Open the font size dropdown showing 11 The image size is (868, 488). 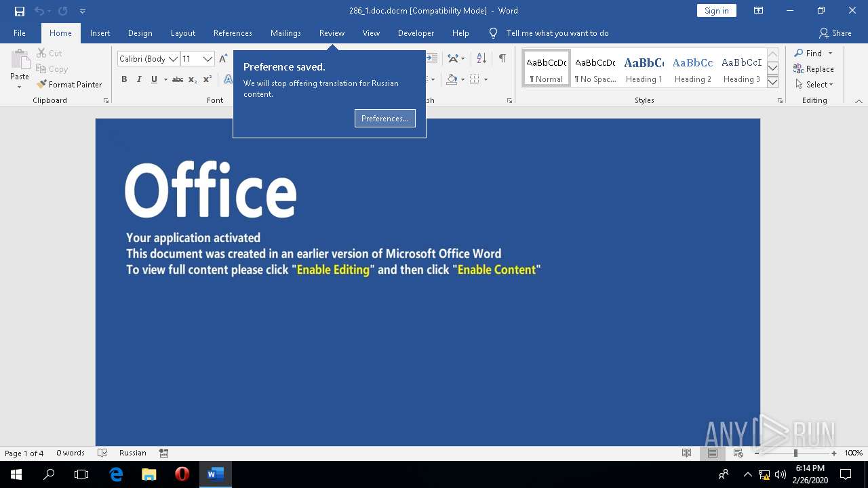tap(208, 59)
